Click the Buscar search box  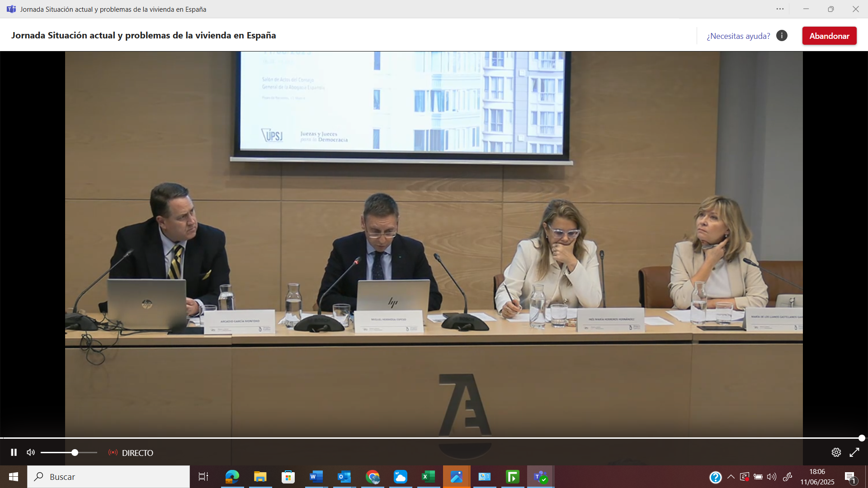[108, 477]
